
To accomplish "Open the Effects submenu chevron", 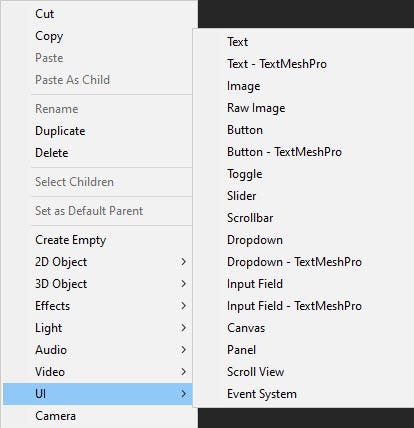I will (x=183, y=306).
